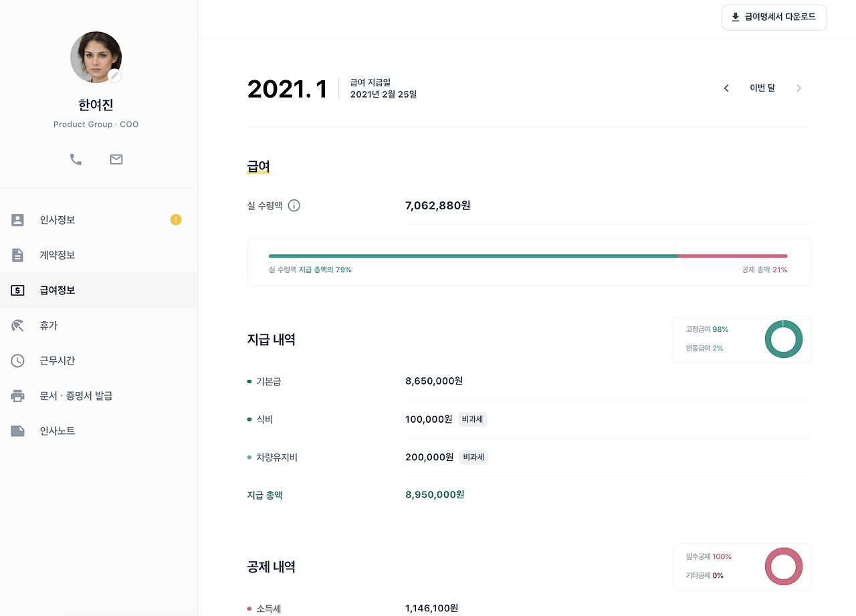This screenshot has height=616, width=856.
Task: Open the 계약정보 menu item
Action: 99,255
